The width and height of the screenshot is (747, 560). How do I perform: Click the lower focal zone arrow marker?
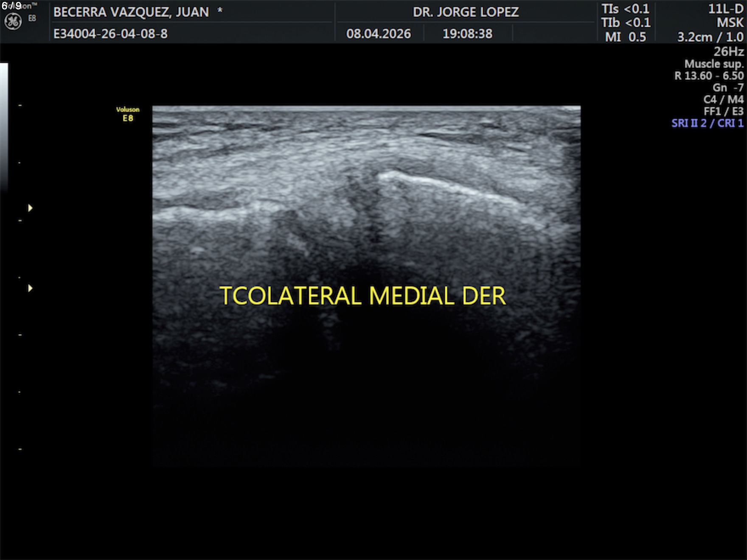pyautogui.click(x=30, y=288)
